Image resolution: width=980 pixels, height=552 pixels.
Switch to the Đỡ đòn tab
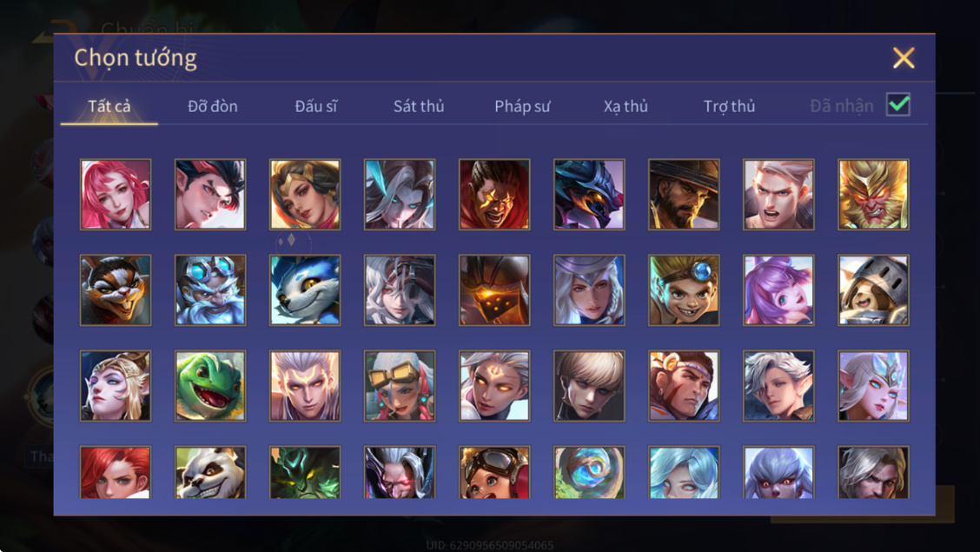213,106
